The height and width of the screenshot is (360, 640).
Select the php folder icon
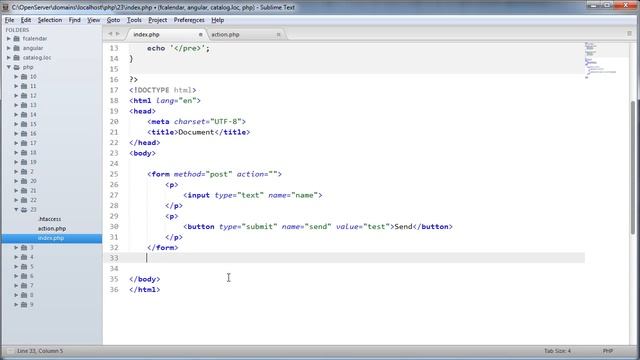pyautogui.click(x=17, y=67)
